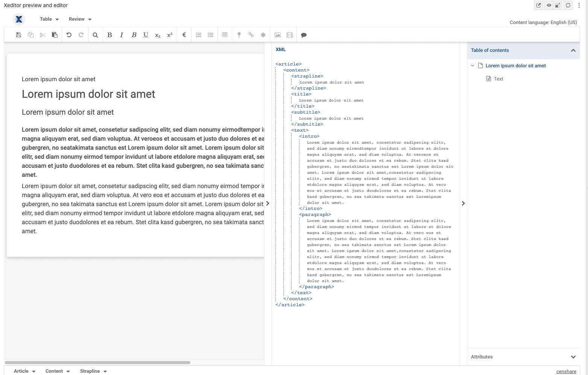Open the censhare link
Viewport: 588px width, 375px height.
566,371
